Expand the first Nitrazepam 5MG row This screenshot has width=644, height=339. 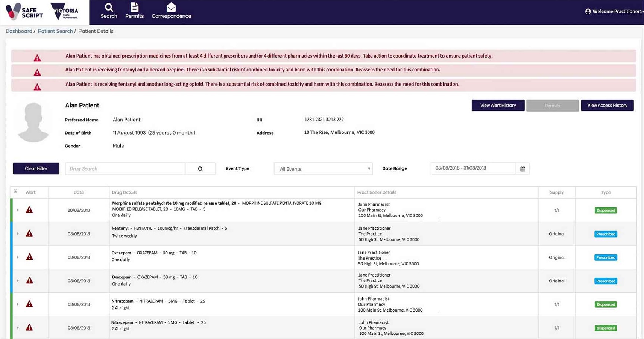pyautogui.click(x=18, y=304)
